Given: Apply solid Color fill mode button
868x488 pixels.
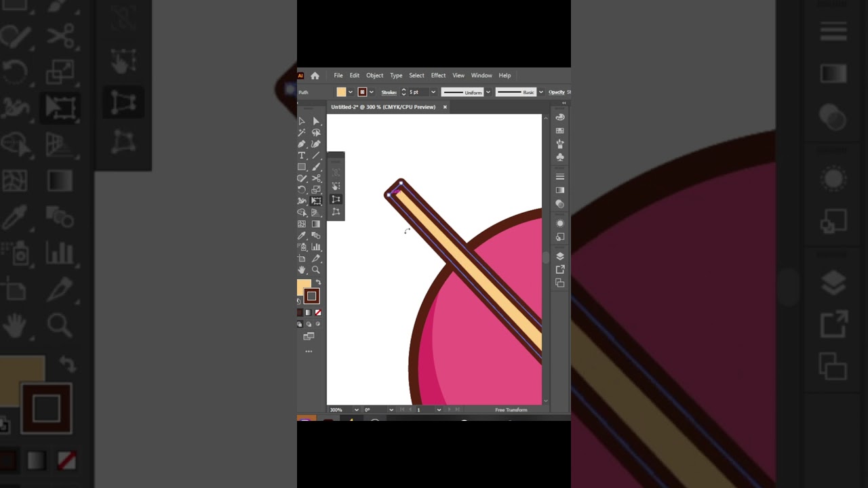Looking at the screenshot, I should (x=299, y=312).
